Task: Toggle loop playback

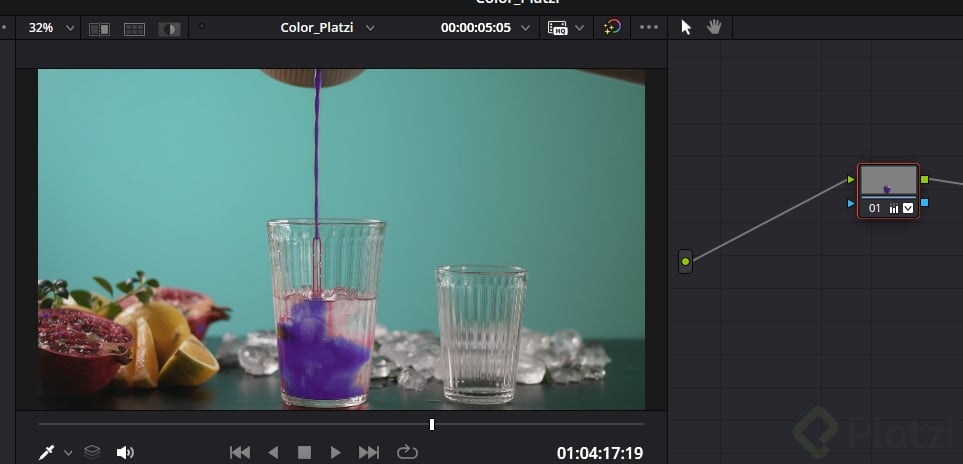Action: [x=407, y=452]
